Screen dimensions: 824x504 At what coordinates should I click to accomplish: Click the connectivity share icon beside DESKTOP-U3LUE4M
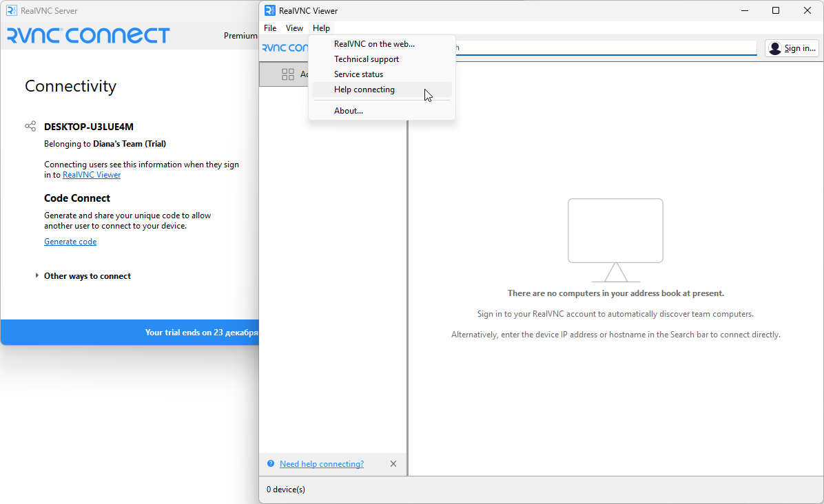pyautogui.click(x=30, y=126)
